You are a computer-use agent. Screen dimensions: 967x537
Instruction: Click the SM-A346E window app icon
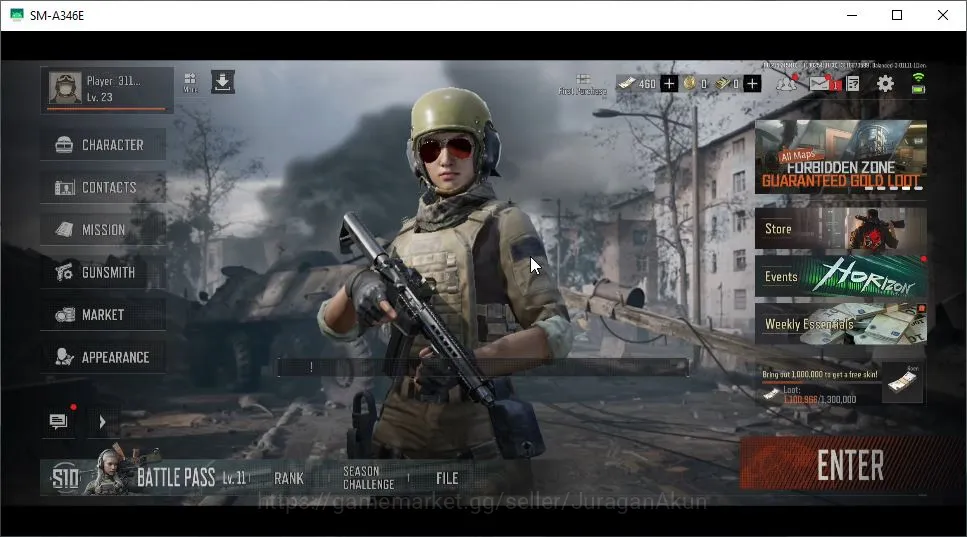[17, 15]
